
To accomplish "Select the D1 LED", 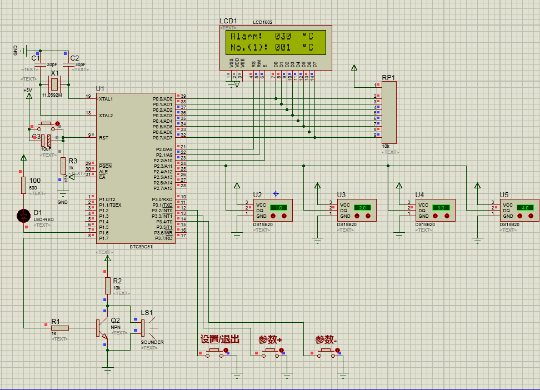I will (23, 216).
